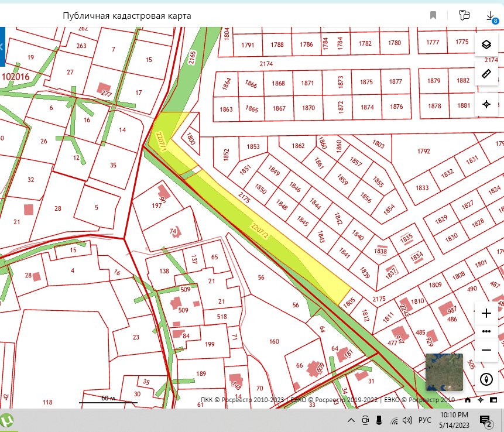Click the cadastral block label 102016
Screen dimensions: 504x432
click(x=15, y=77)
